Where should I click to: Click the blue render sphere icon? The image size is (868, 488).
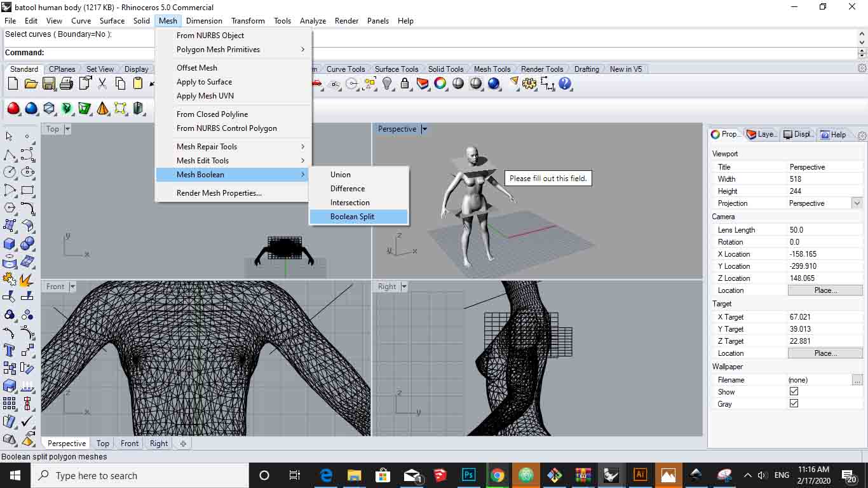tap(494, 83)
